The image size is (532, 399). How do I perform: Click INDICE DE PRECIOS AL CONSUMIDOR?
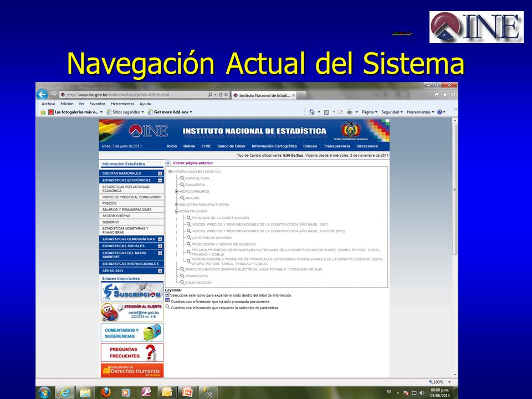131,197
